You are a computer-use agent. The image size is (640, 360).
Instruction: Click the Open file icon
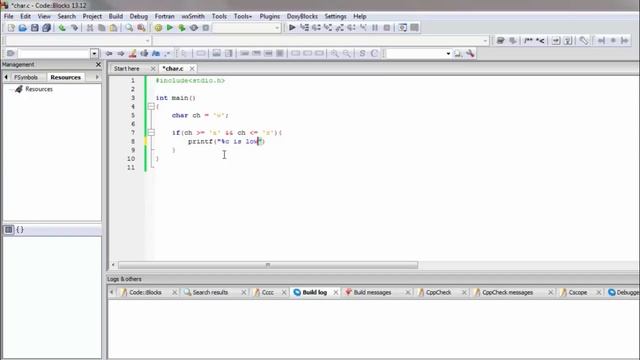click(x=22, y=28)
